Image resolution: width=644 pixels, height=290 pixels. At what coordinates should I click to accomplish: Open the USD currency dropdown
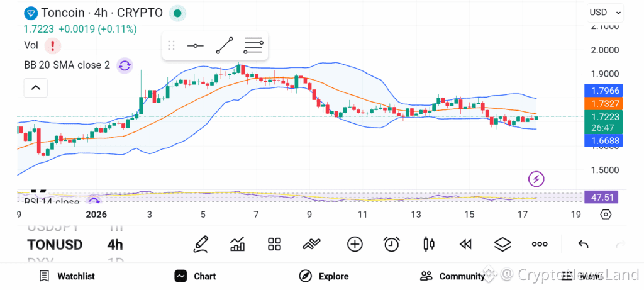click(x=606, y=13)
